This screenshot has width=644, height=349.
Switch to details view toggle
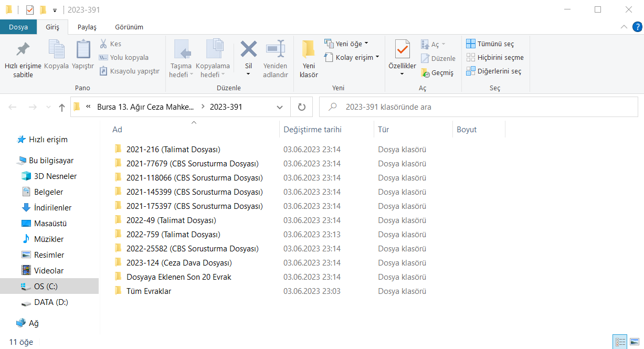pos(620,342)
